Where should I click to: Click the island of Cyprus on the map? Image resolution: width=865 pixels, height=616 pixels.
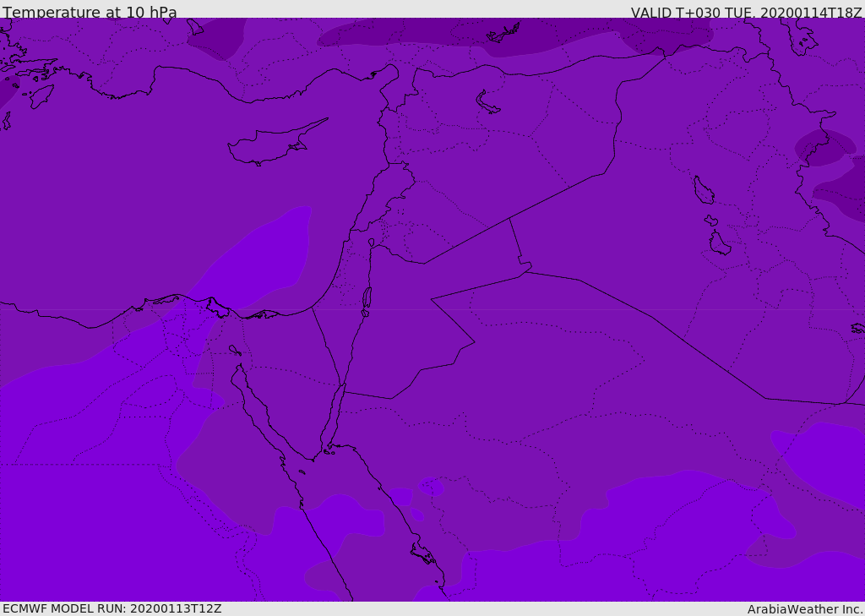276,144
